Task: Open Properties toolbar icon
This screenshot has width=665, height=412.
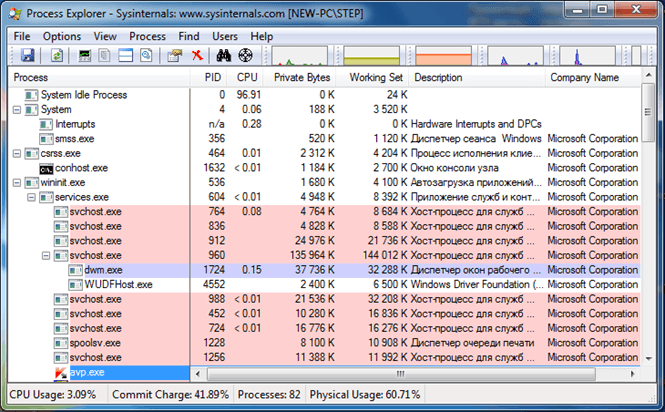Action: (x=174, y=55)
